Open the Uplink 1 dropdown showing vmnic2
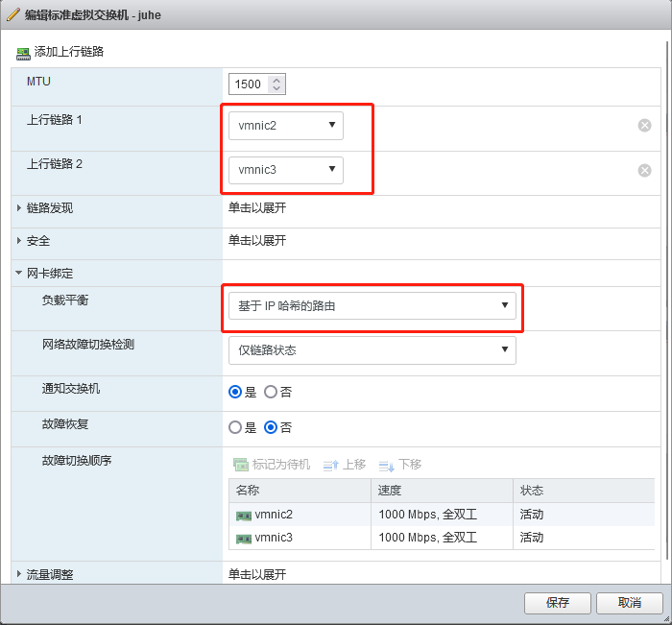672x625 pixels. click(286, 126)
